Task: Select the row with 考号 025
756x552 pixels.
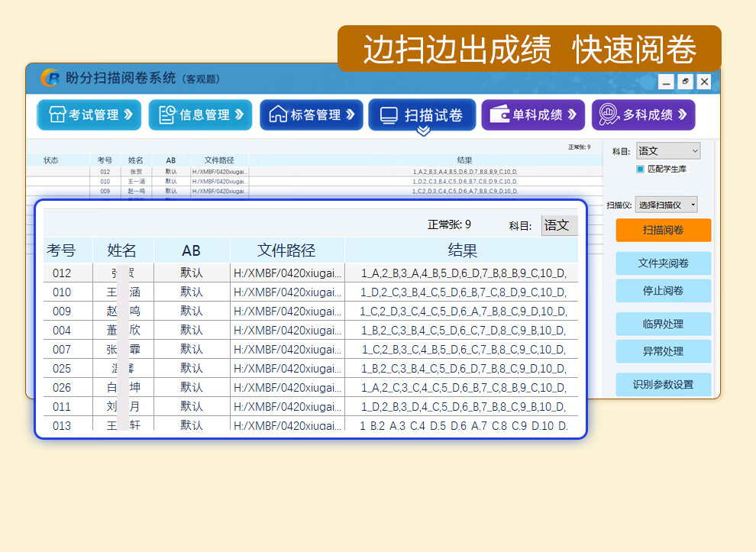Action: point(311,368)
